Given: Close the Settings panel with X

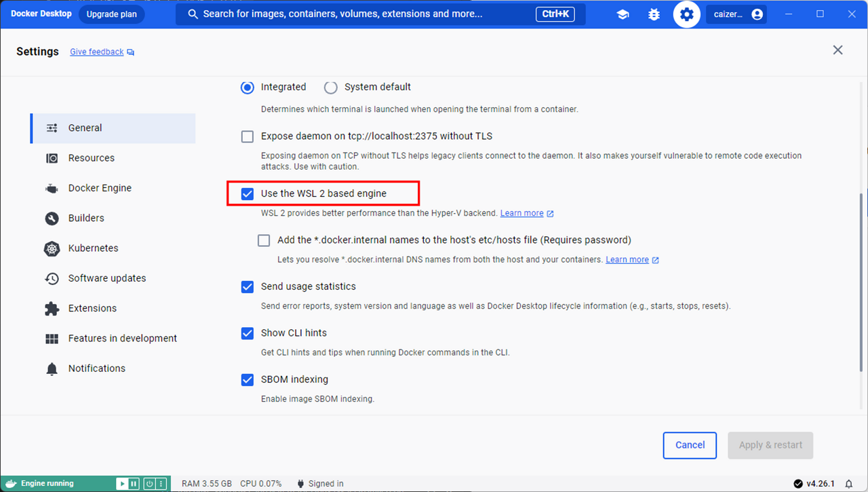Looking at the screenshot, I should 838,50.
